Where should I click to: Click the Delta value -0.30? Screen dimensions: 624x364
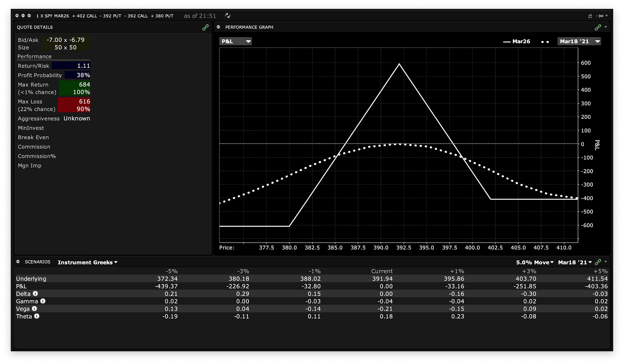tap(528, 294)
